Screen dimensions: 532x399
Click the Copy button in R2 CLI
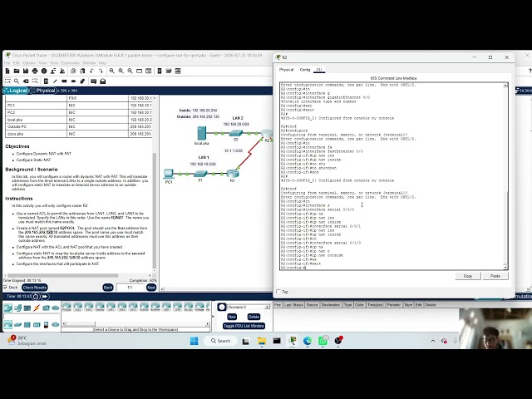[x=468, y=276]
